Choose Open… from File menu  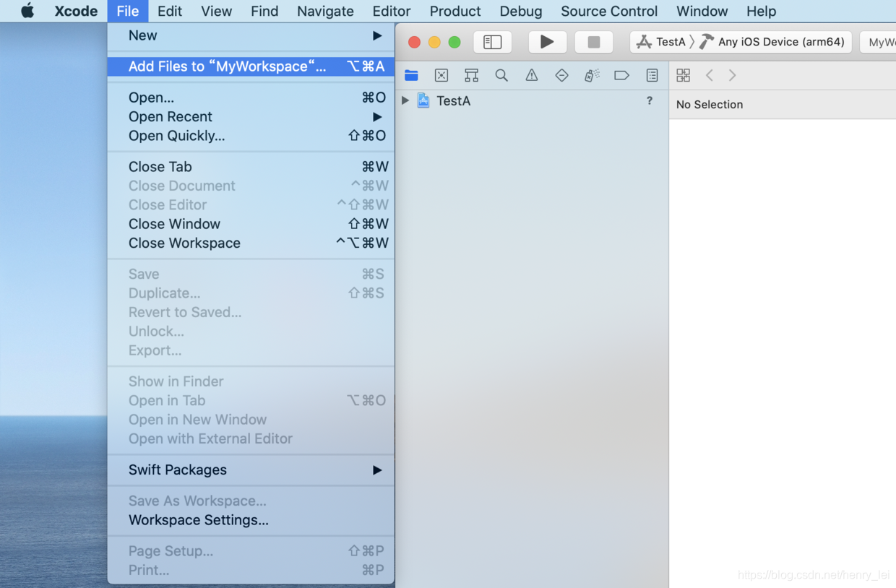click(251, 98)
